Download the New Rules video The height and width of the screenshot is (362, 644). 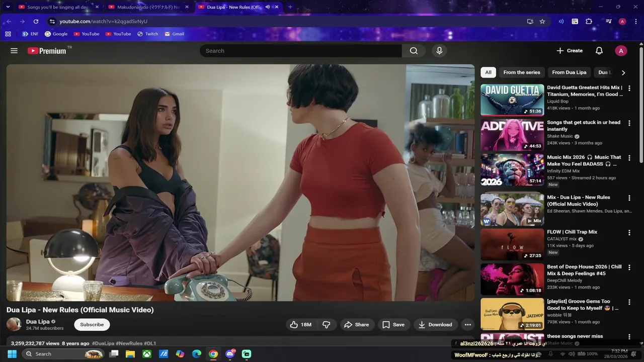click(x=435, y=325)
